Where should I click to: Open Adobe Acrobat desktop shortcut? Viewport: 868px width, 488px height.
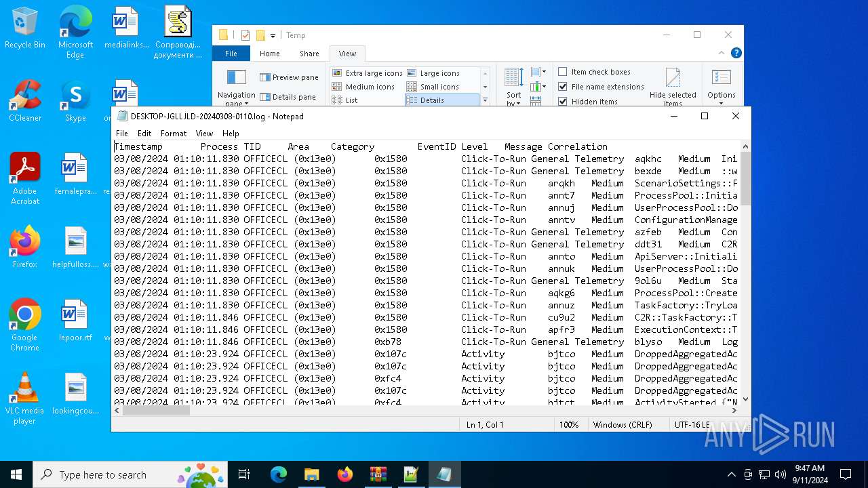[25, 179]
